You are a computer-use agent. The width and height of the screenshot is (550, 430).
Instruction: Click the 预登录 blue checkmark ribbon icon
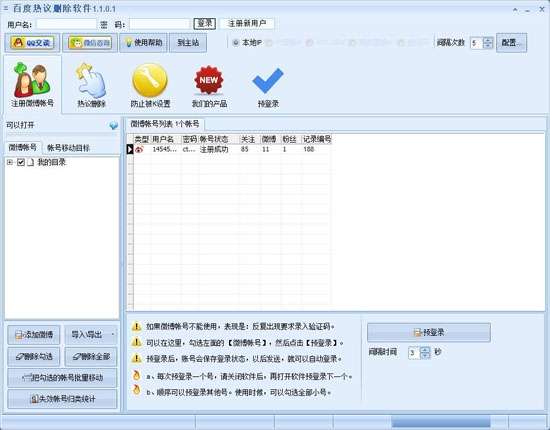coord(268,87)
